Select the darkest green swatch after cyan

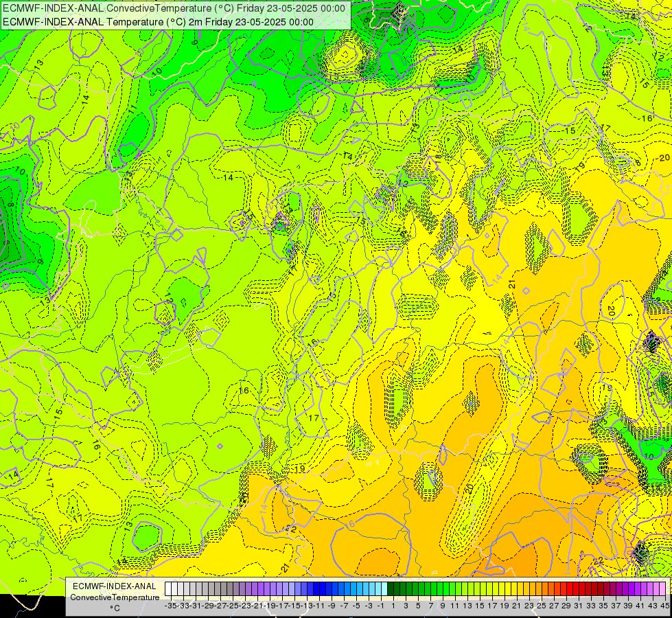(x=391, y=588)
